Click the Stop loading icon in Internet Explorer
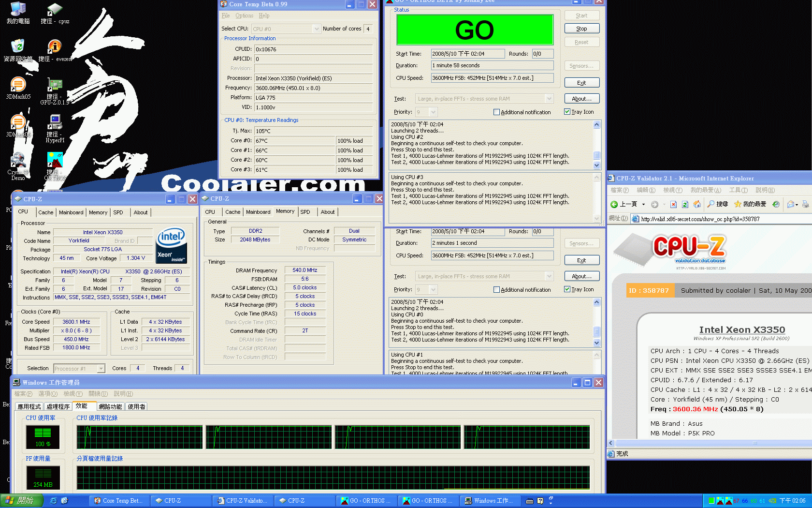The width and height of the screenshot is (812, 508). tap(673, 204)
